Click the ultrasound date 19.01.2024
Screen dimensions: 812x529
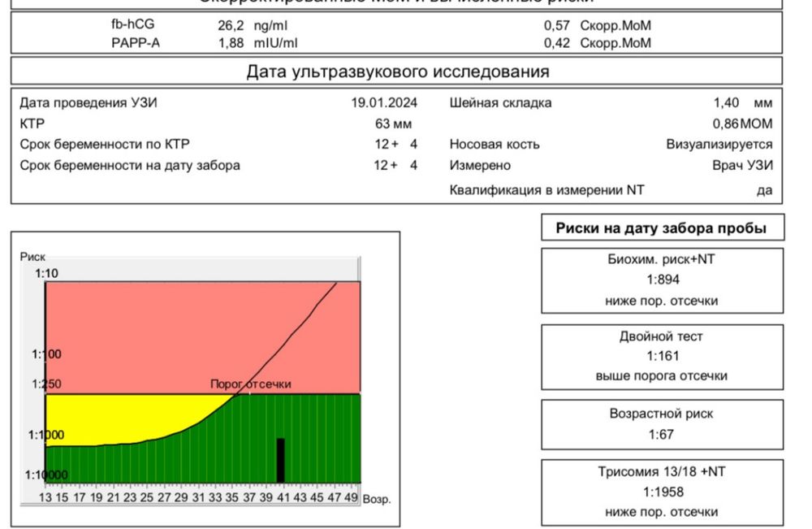click(x=384, y=102)
